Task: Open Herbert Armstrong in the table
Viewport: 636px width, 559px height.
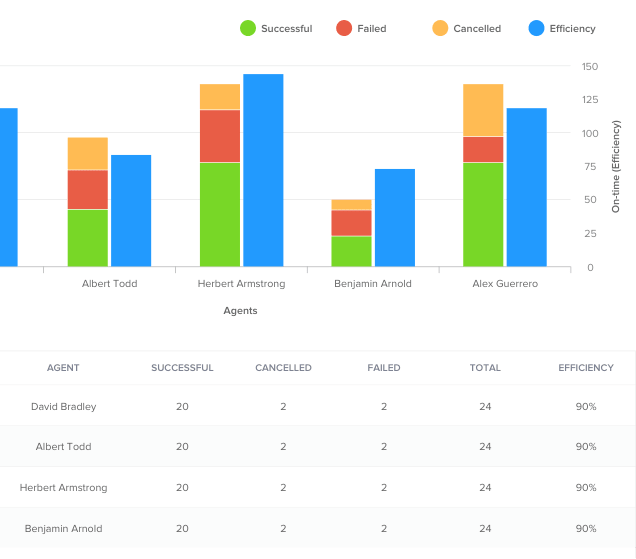Action: [63, 488]
